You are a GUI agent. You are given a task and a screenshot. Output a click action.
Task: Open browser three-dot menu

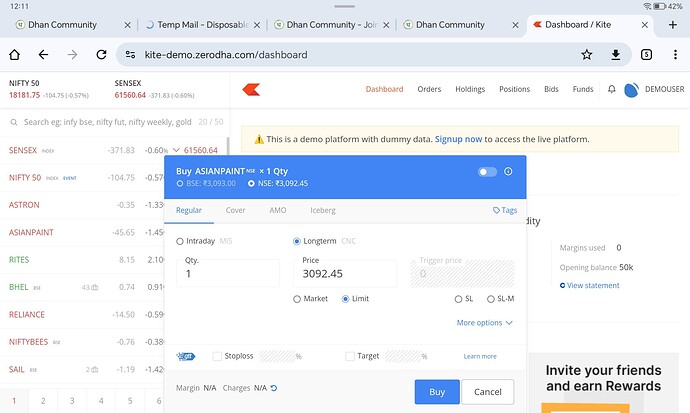pos(675,55)
